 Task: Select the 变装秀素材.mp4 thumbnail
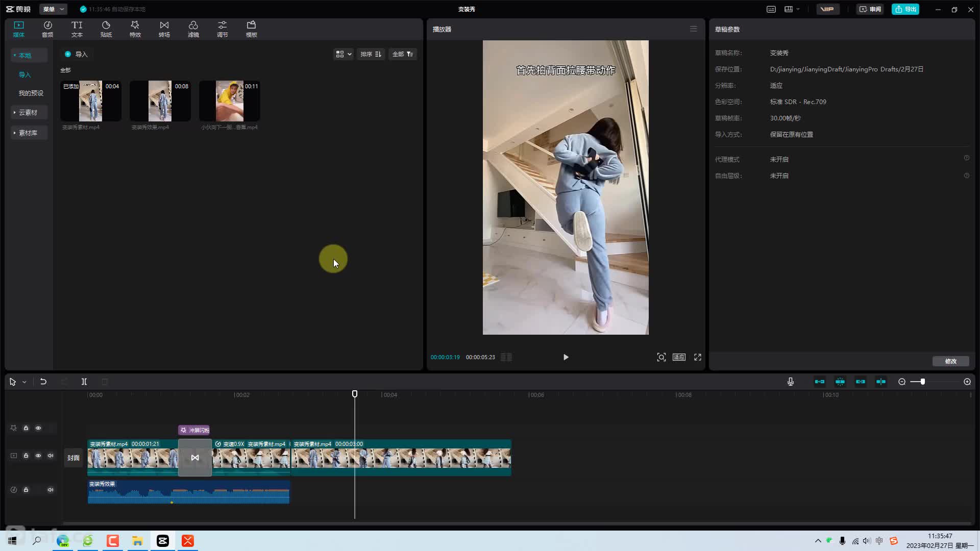pyautogui.click(x=91, y=101)
